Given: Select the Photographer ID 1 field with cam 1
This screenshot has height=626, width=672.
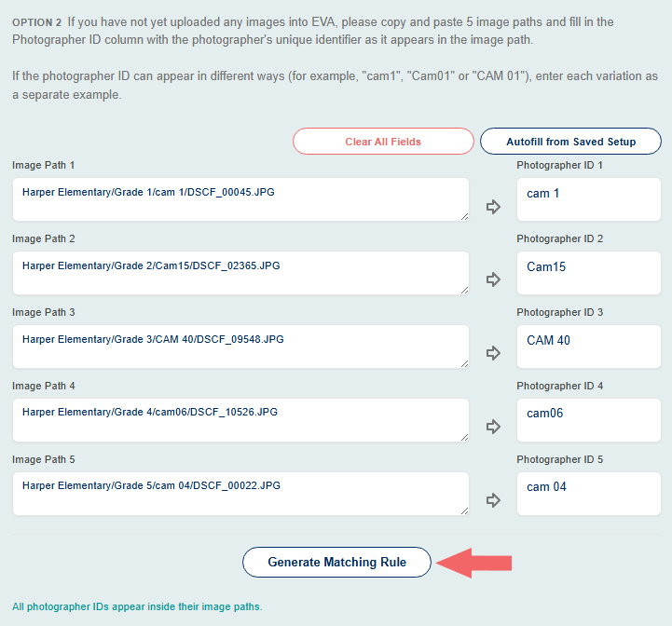Looking at the screenshot, I should tap(589, 199).
